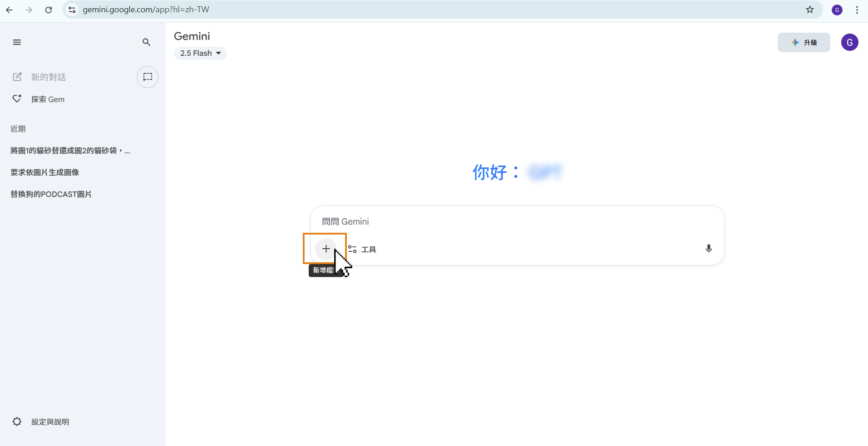Click the browser back arrow
Image resolution: width=868 pixels, height=446 pixels.
[9, 10]
